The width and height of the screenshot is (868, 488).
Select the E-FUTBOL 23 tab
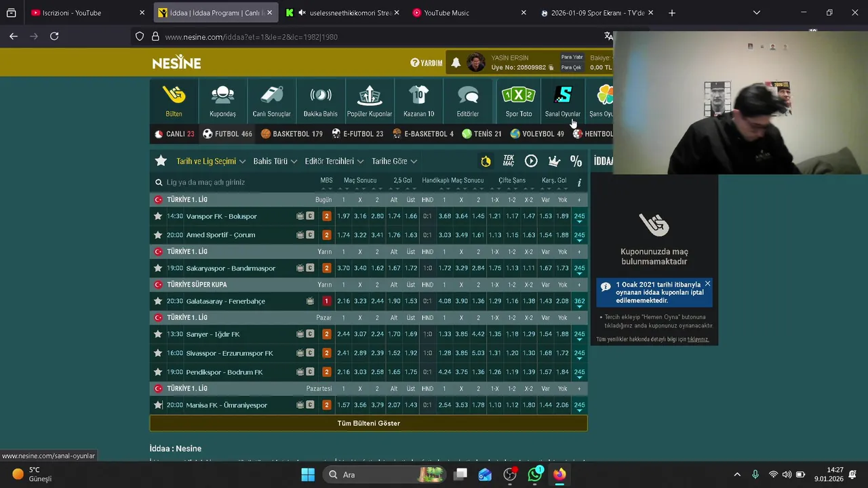[x=357, y=134]
